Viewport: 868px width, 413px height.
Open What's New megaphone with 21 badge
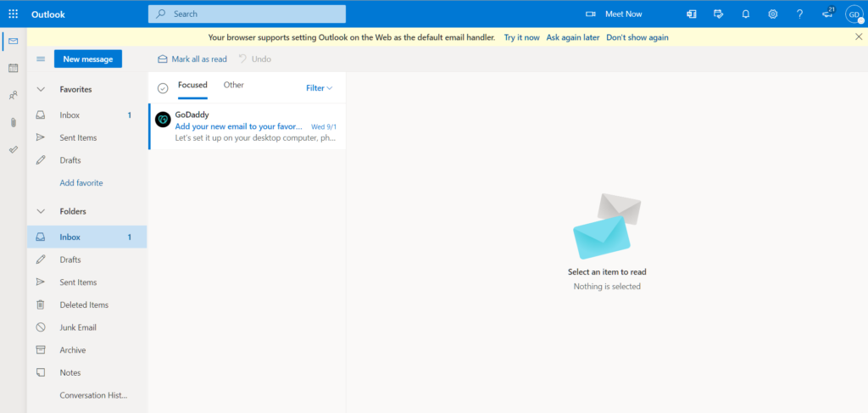click(828, 14)
